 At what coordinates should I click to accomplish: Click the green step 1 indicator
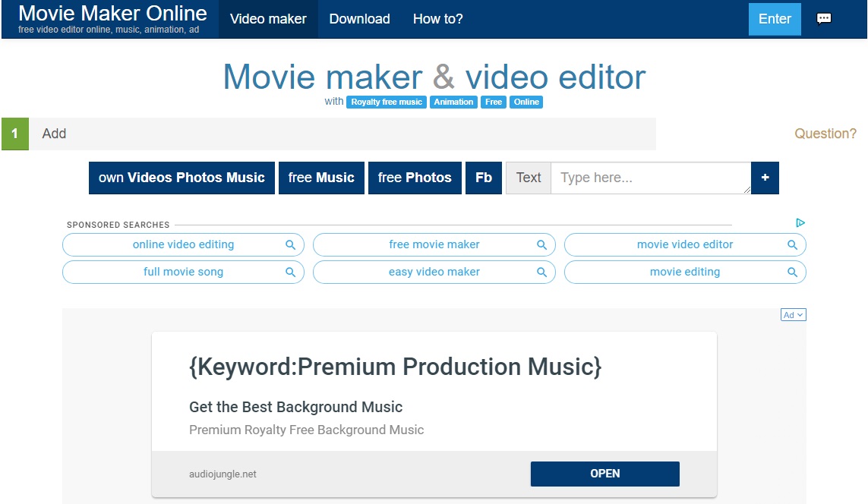(x=15, y=134)
